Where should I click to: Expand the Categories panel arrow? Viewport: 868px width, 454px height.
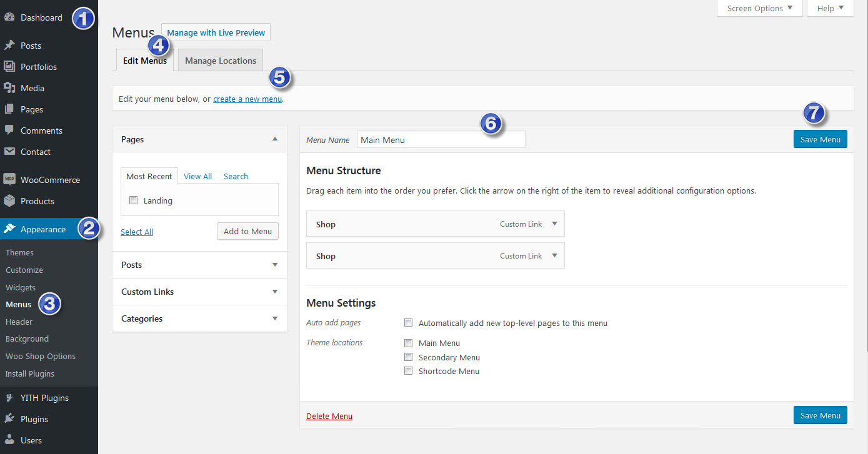click(275, 318)
